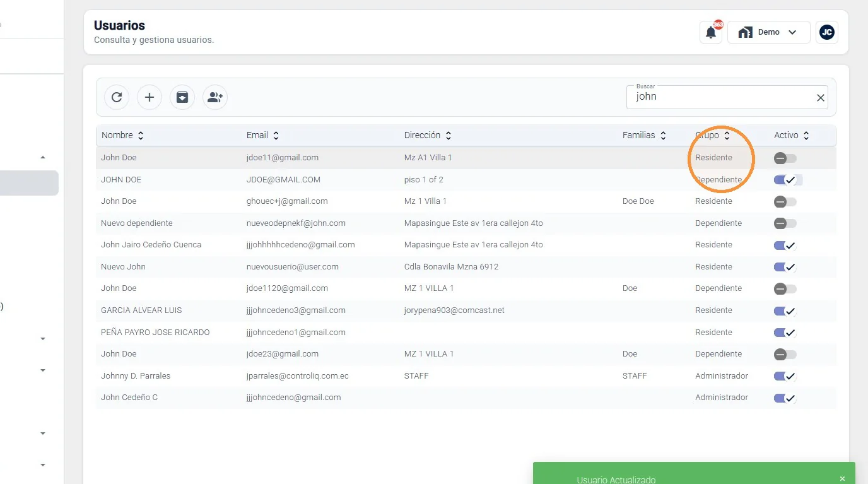Toggle active switch for John Jairo Cedeño Cuenca
The width and height of the screenshot is (868, 484).
click(785, 245)
